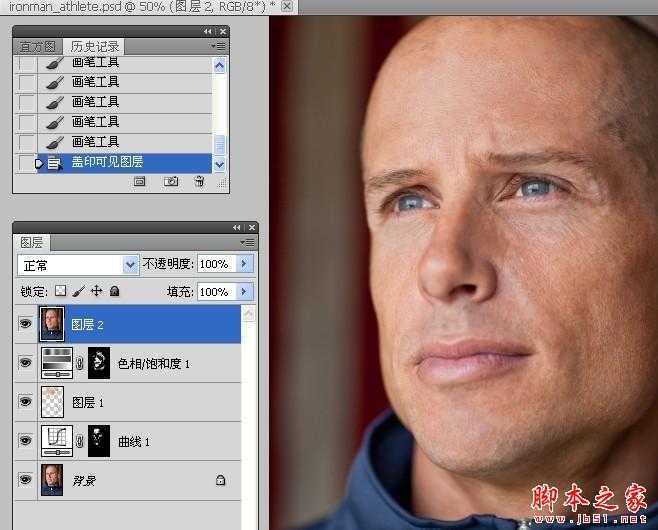The width and height of the screenshot is (658, 530).
Task: Open the history panel flyout menu
Action: (x=219, y=46)
